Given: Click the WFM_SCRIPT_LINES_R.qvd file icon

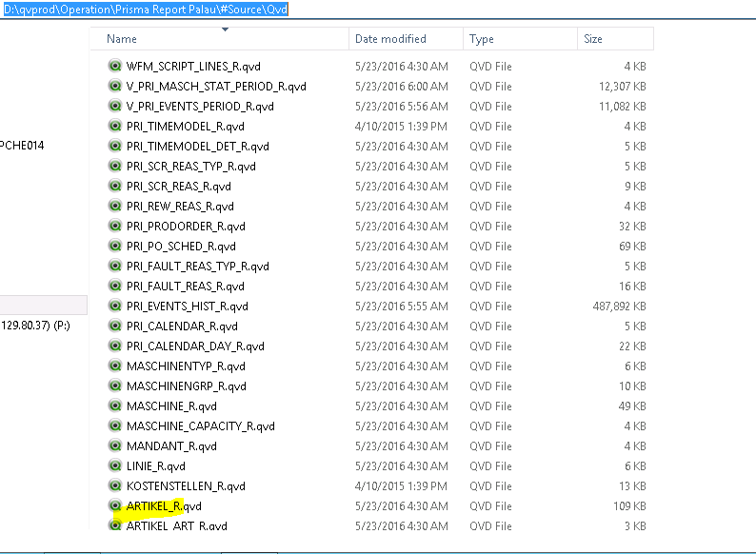Looking at the screenshot, I should (x=115, y=66).
